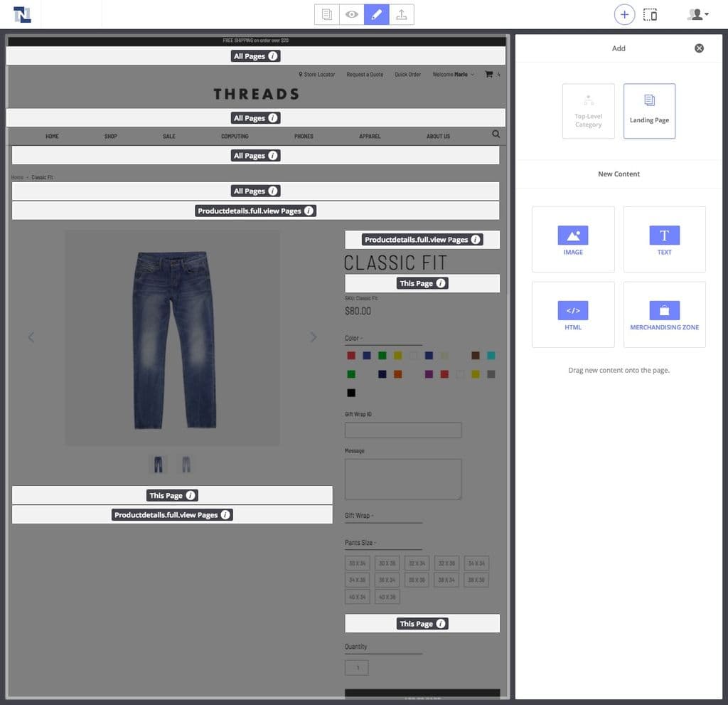Image resolution: width=728 pixels, height=705 pixels.
Task: Open Quick Order link
Action: pyautogui.click(x=407, y=75)
